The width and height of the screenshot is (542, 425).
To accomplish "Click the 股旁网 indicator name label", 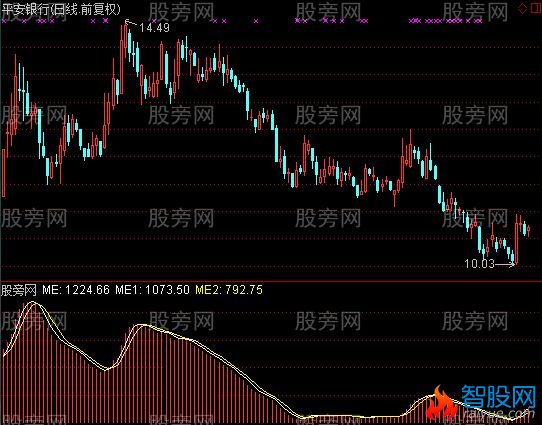I will click(x=19, y=290).
